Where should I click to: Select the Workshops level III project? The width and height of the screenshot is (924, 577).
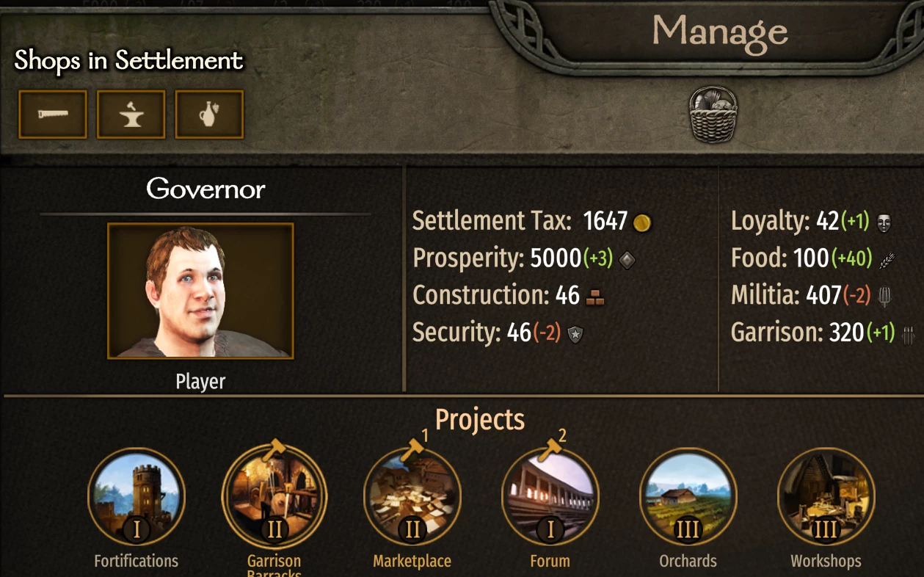click(826, 497)
